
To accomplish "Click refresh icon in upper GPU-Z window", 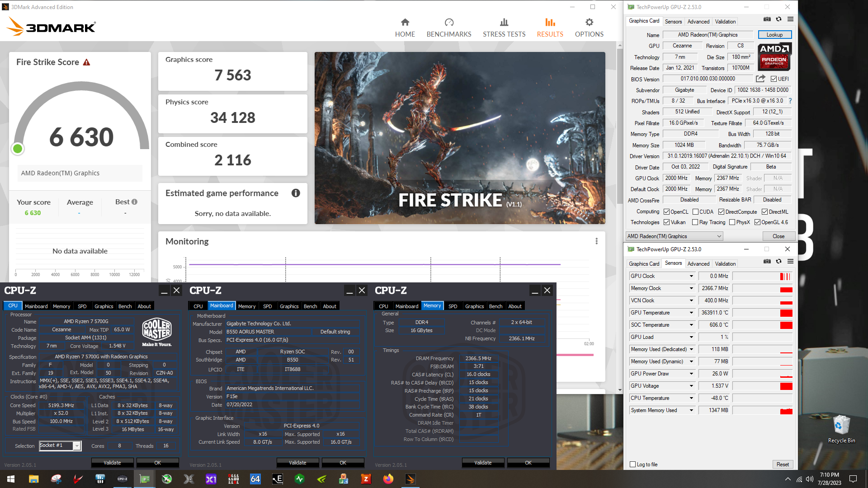I will tap(778, 19).
